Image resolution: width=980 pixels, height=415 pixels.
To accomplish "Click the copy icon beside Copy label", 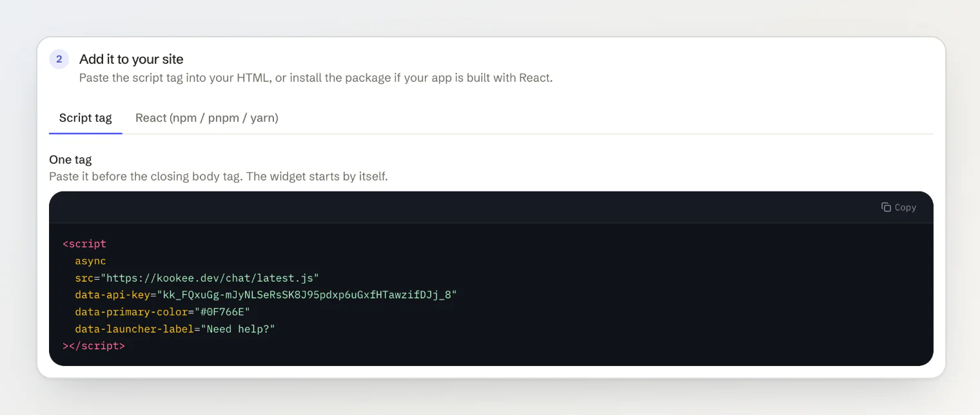I will pos(887,207).
